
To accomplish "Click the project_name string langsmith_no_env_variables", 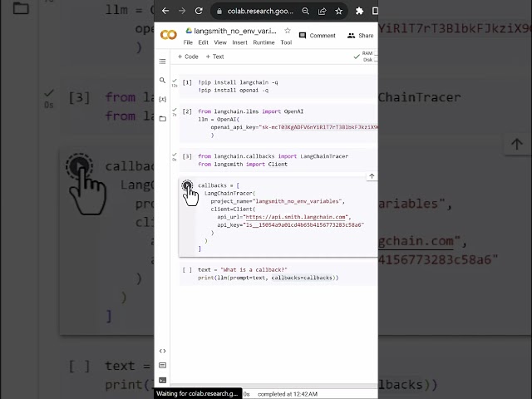I will click(298, 201).
